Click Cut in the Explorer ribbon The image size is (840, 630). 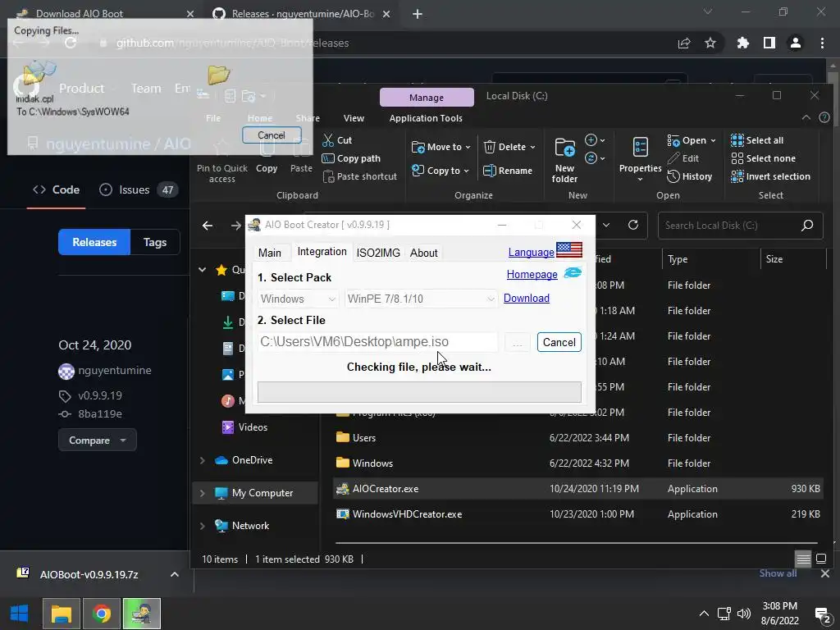point(337,140)
